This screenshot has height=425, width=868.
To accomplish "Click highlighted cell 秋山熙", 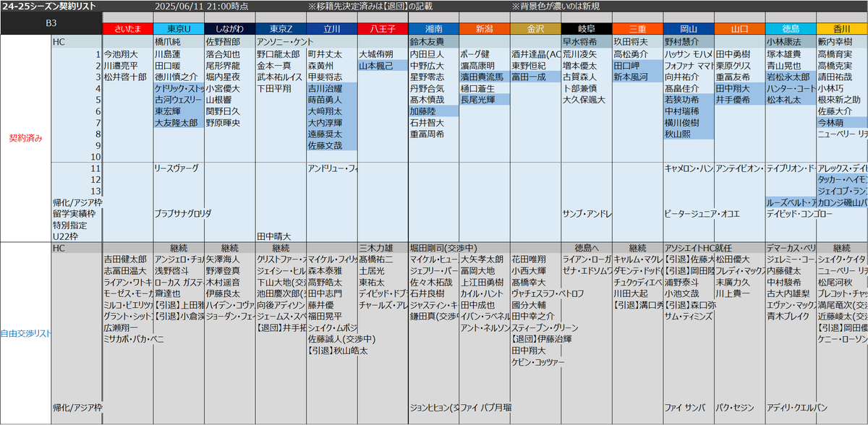I will tap(688, 134).
